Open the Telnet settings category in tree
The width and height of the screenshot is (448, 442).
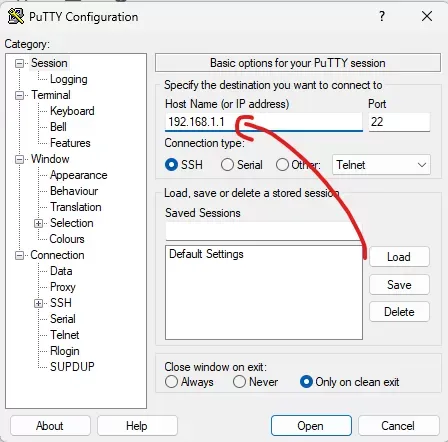click(x=65, y=335)
